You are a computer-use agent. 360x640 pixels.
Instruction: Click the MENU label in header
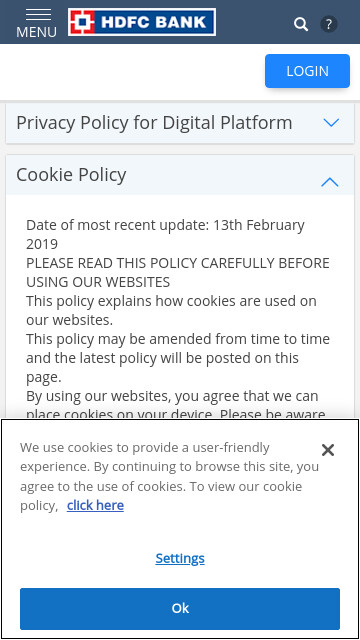[36, 32]
